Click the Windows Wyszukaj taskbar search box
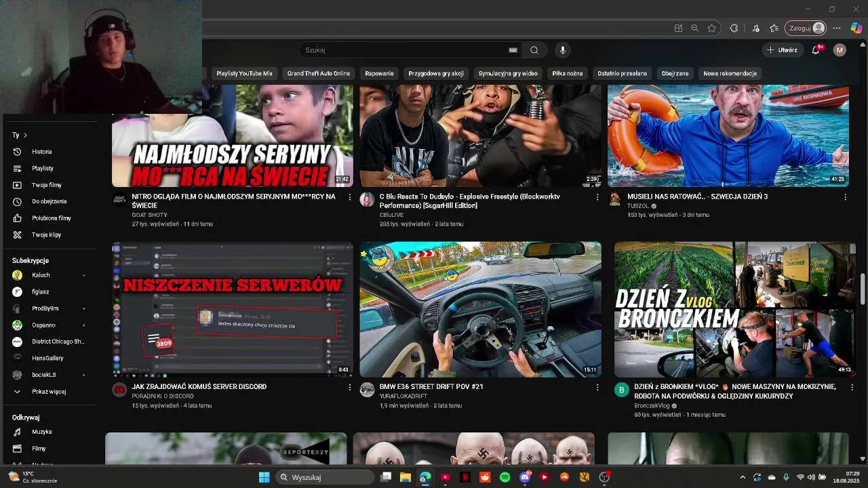The width and height of the screenshot is (868, 488). click(325, 477)
